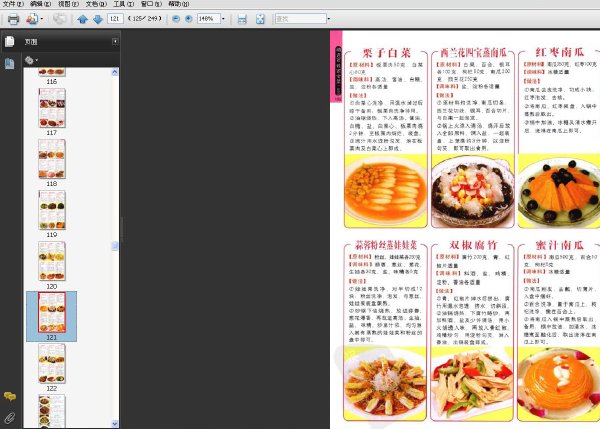The height and width of the screenshot is (429, 600).
Task: Click the thumbnail scrollbar up arrow
Action: (x=115, y=72)
